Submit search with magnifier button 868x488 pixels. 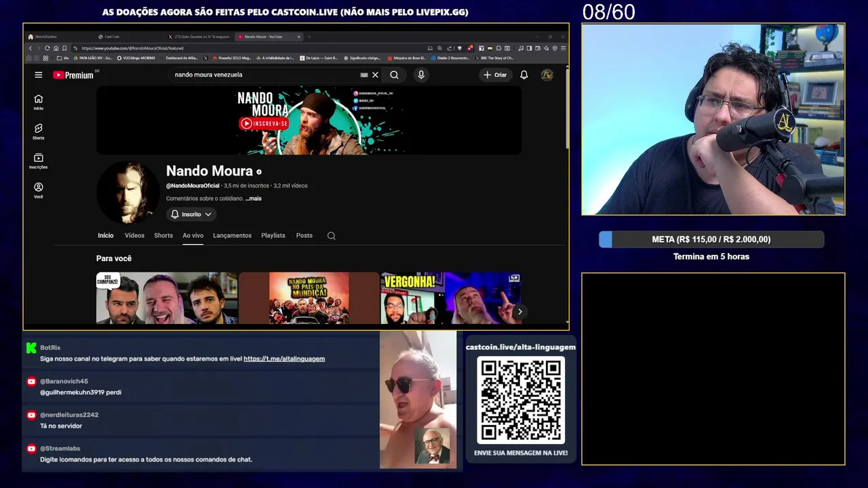(x=394, y=75)
